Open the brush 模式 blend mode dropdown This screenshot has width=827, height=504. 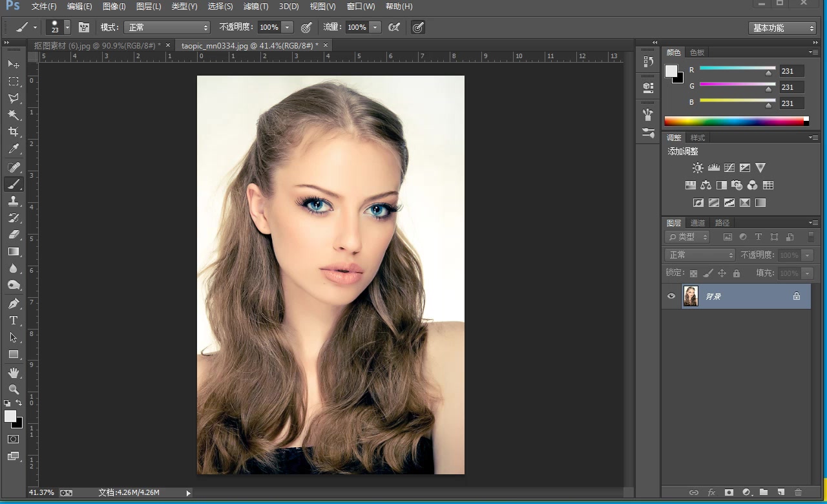167,27
